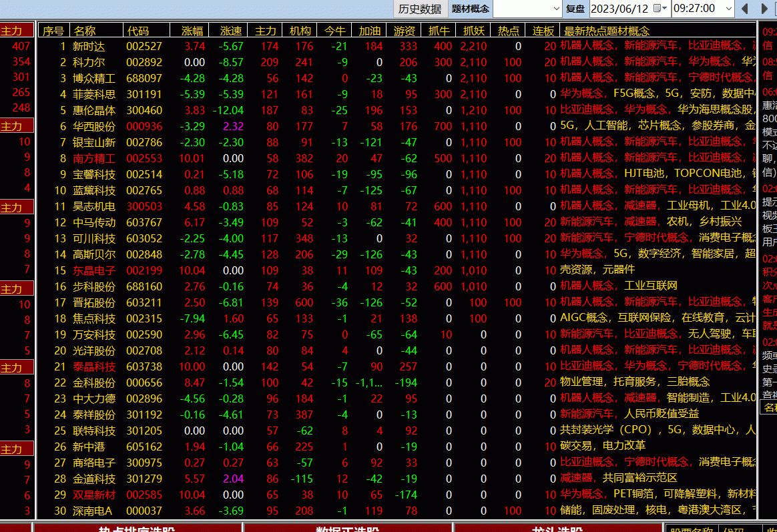This screenshot has height=532, width=777.
Task: Select the 金道科技 stock
Action: (x=397, y=479)
